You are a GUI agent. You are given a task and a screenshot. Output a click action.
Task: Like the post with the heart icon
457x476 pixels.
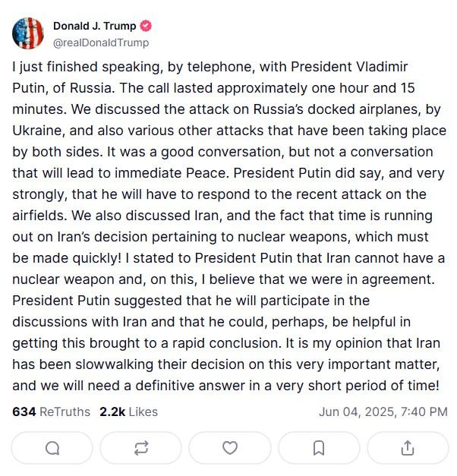[x=230, y=448]
